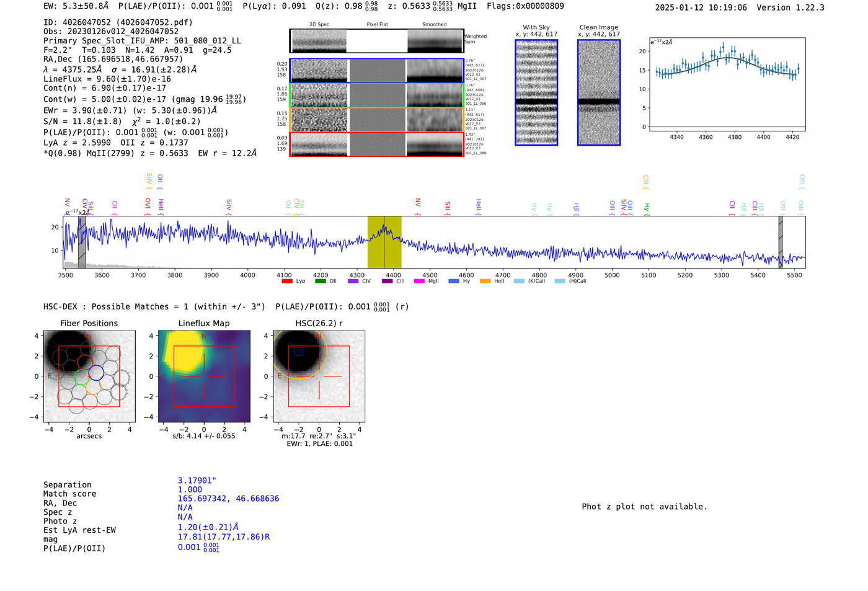Pick the magenta MgII legend swatch
868x591 pixels.
pos(420,282)
